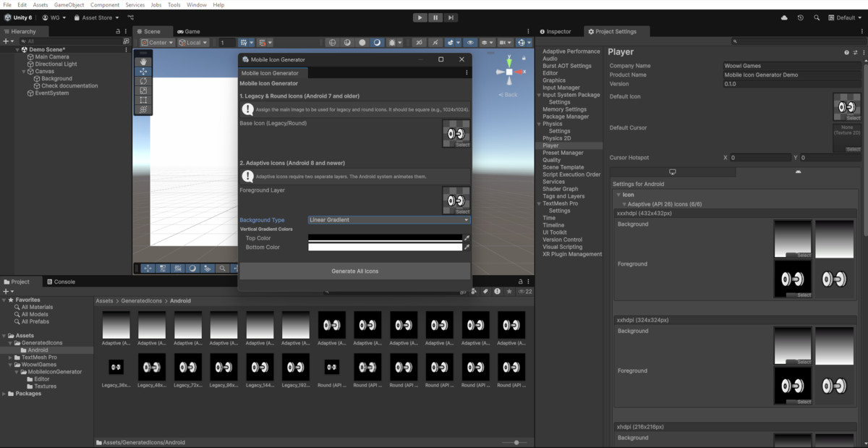
Task: Lock the Hierarchy panel
Action: pyautogui.click(x=118, y=32)
